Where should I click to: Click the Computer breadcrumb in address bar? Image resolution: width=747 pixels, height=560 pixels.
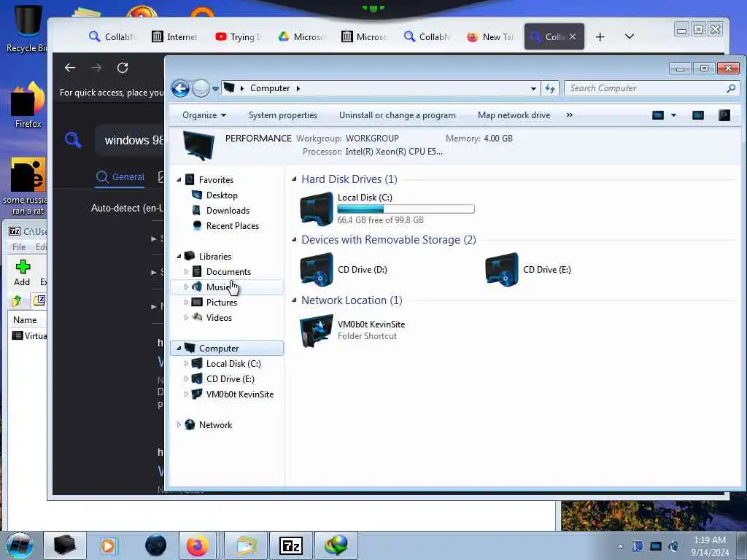270,88
